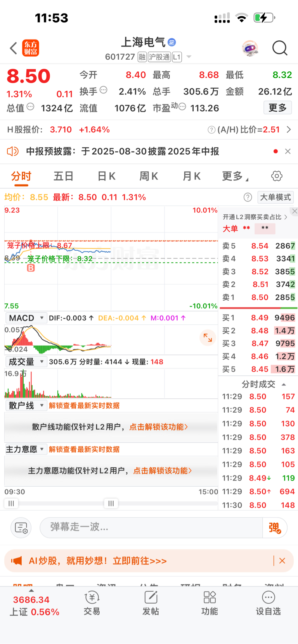
Task: Tap the 融 margin tag
Action: pos(142,57)
